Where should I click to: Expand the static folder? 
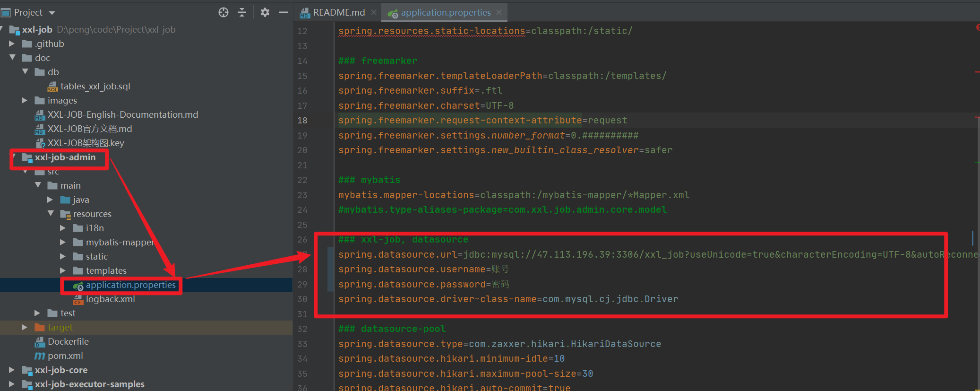click(x=63, y=256)
